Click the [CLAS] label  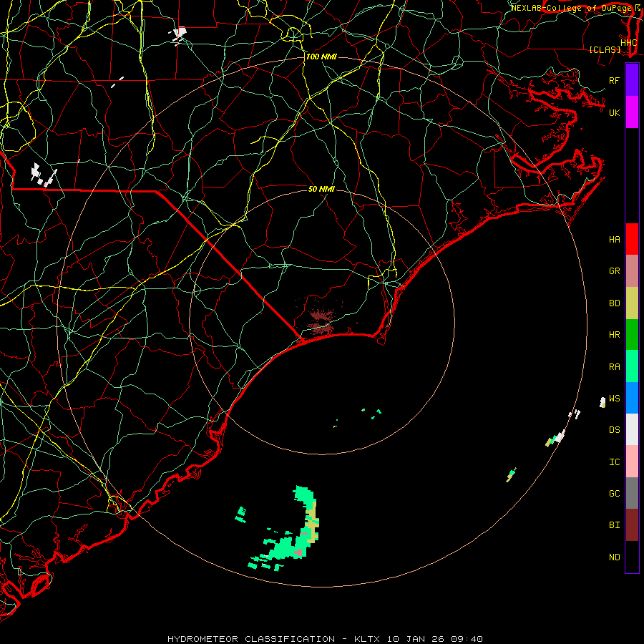pos(605,49)
